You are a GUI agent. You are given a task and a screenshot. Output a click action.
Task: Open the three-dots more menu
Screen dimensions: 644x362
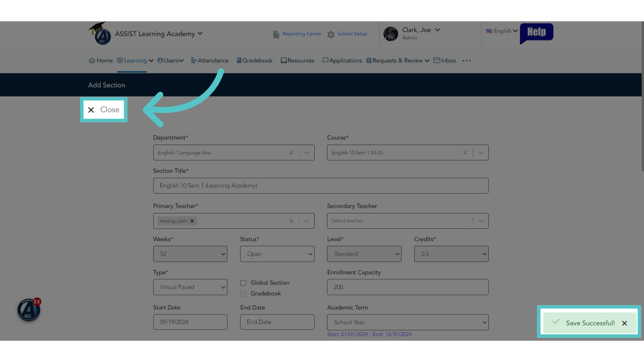[x=467, y=61]
